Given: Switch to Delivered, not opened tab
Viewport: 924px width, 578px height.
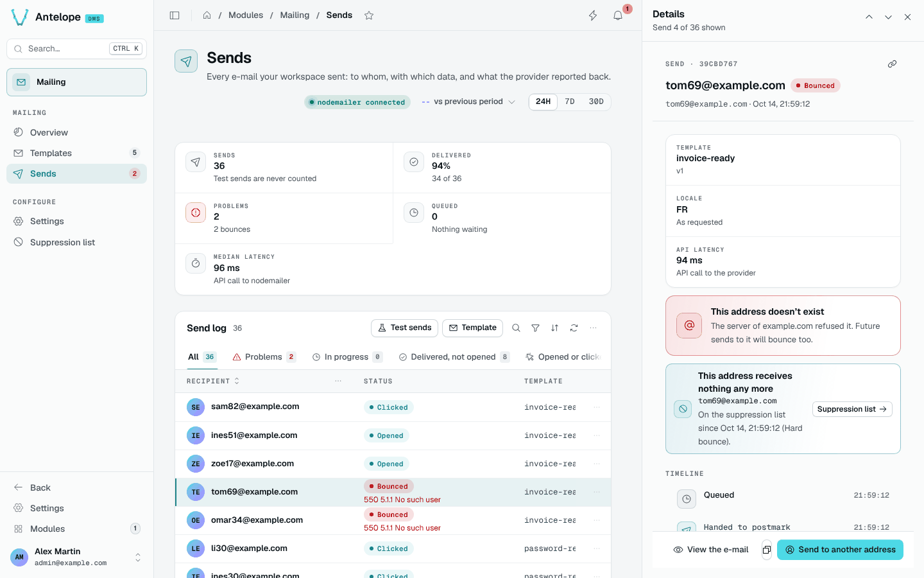Looking at the screenshot, I should click(454, 357).
